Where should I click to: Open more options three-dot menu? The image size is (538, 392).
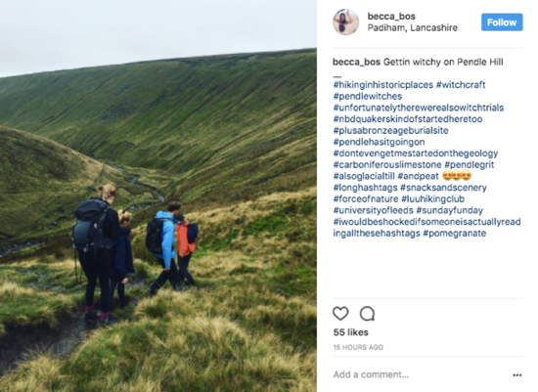tap(517, 375)
